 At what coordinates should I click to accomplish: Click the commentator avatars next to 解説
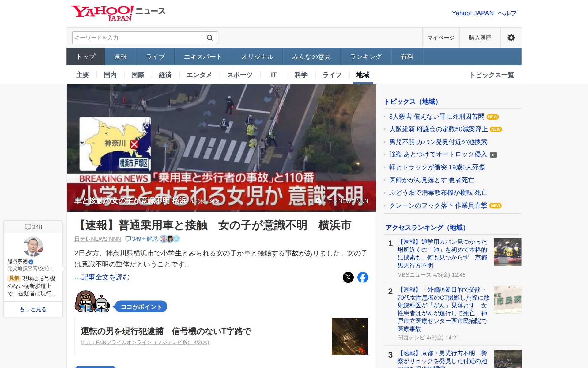170,239
